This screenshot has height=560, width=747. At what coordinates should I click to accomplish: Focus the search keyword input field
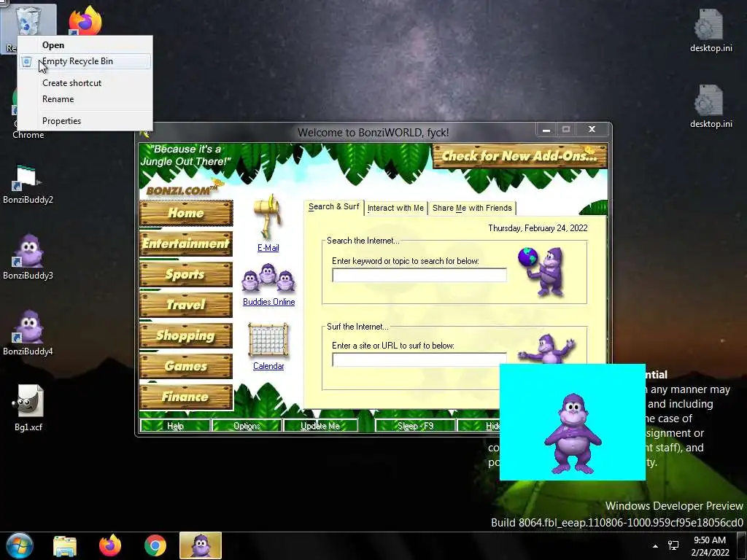[x=419, y=275]
